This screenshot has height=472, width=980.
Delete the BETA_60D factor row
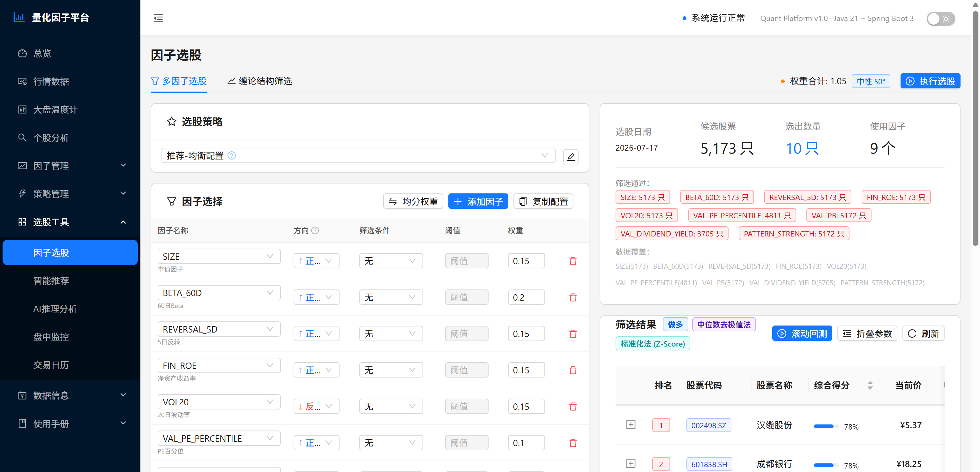573,297
